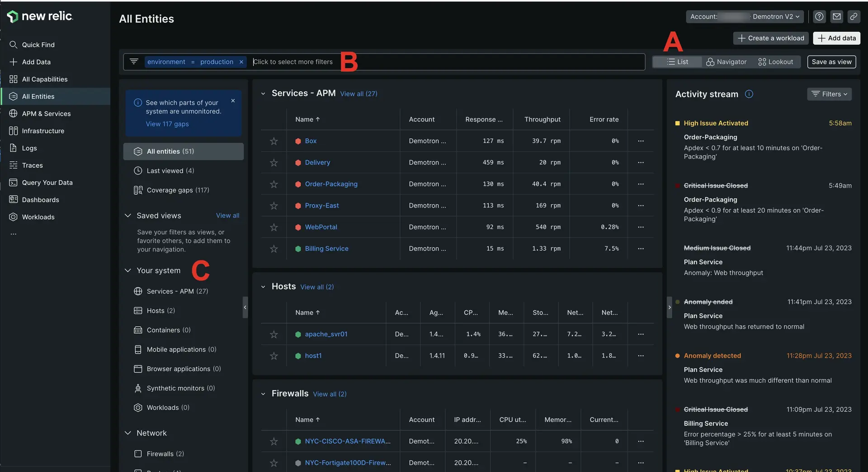The image size is (868, 472).
Task: Open more options for WebPortal row
Action: [x=641, y=227]
